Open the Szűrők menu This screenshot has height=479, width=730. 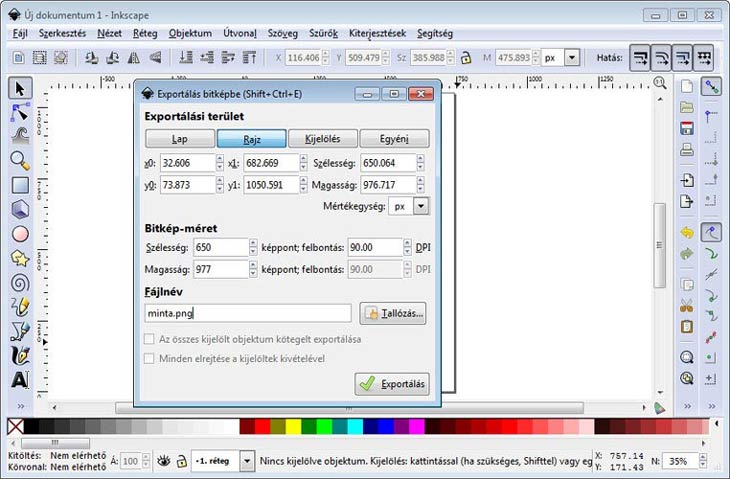click(x=321, y=33)
